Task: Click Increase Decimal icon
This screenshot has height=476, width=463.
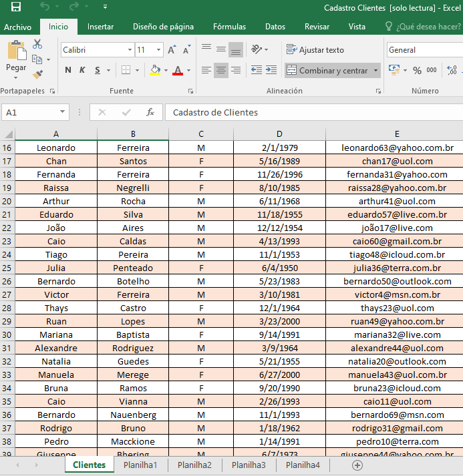Action: click(452, 70)
